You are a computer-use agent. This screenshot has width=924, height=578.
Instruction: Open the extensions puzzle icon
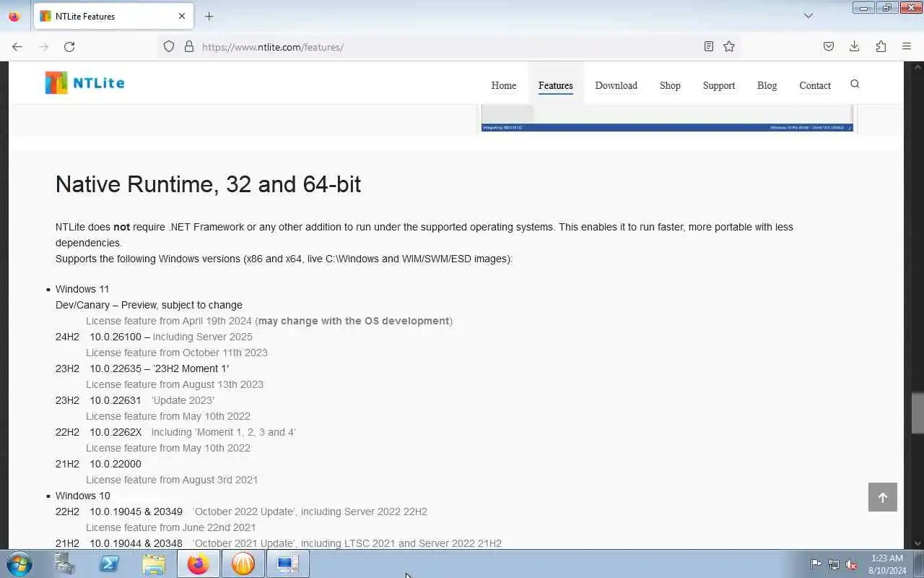[881, 47]
